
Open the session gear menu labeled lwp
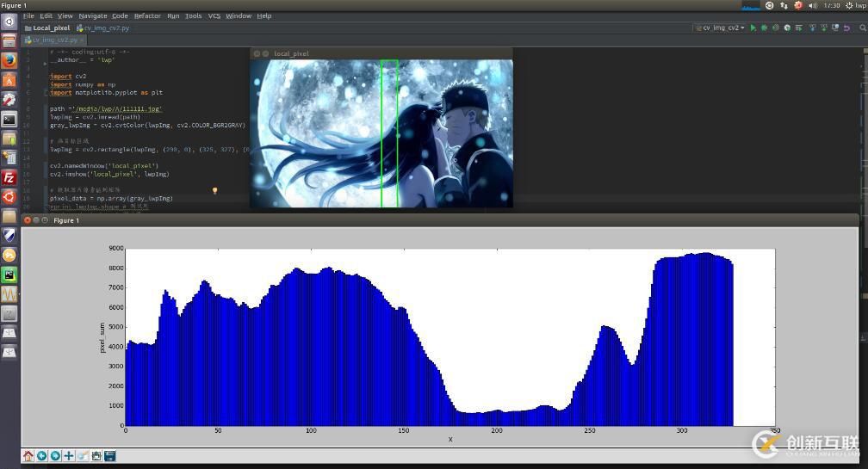(x=855, y=5)
